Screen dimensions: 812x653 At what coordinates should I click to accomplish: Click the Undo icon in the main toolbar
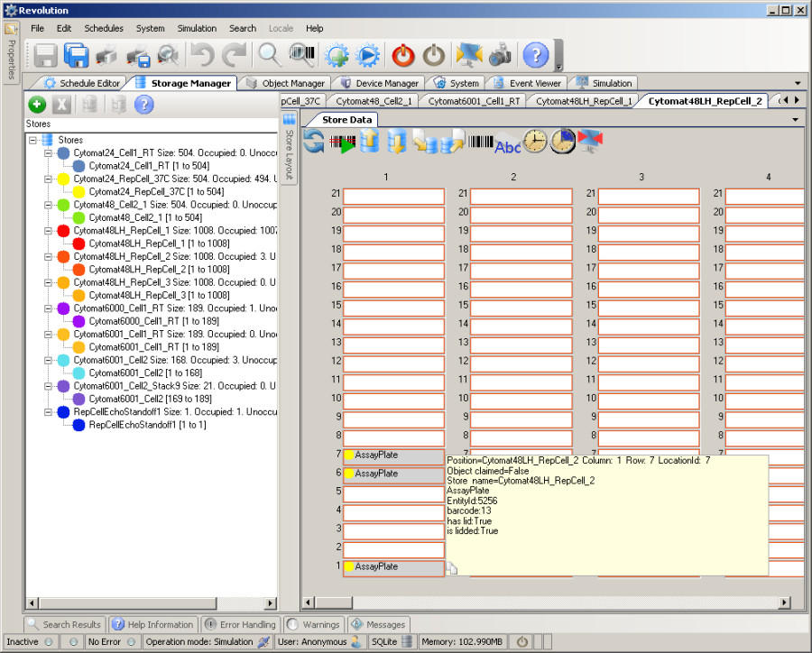click(200, 54)
